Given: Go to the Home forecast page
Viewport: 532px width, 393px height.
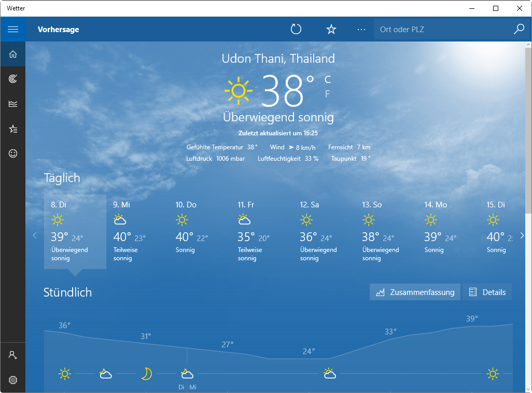Looking at the screenshot, I should tap(13, 54).
